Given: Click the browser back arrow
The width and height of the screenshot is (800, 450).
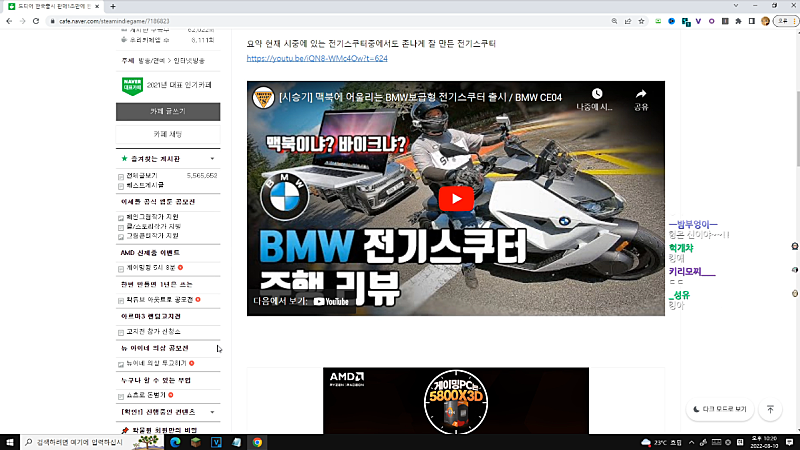Looking at the screenshot, I should (x=10, y=23).
